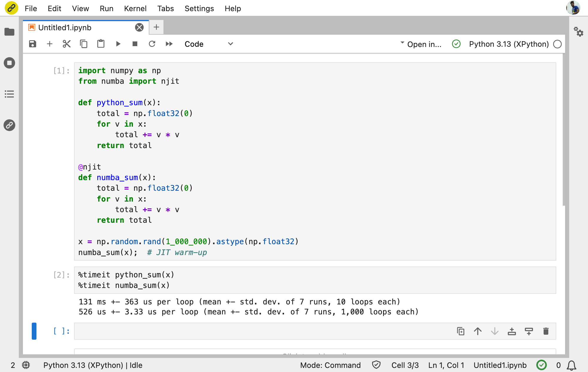Click the notification count 0
Image resolution: width=588 pixels, height=372 pixels.
click(x=558, y=365)
